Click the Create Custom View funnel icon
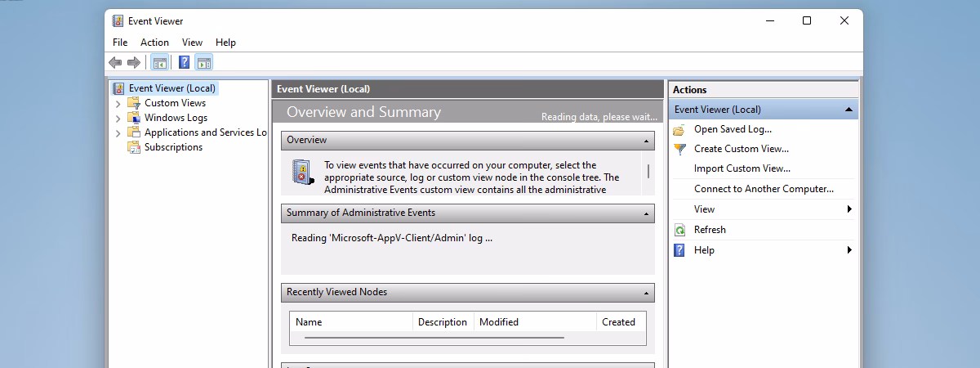 click(x=679, y=149)
